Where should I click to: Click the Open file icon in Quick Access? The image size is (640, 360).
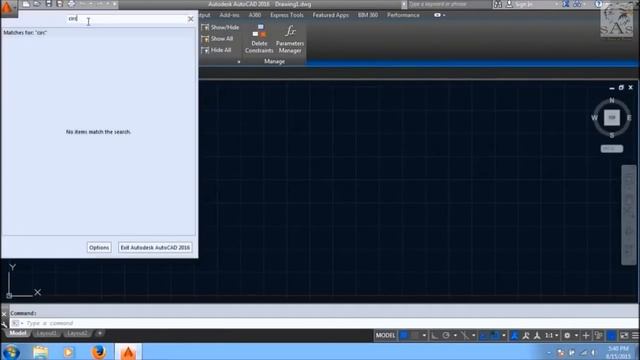click(x=37, y=4)
